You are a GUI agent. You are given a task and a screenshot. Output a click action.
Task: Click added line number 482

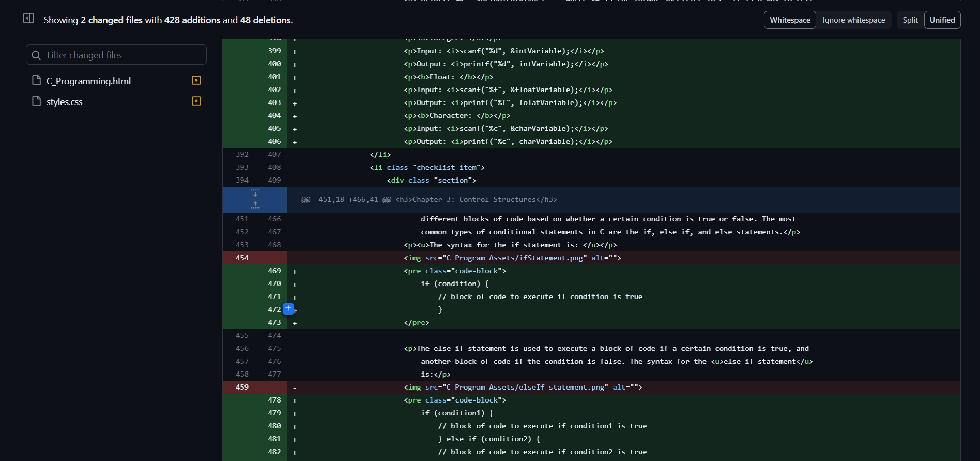click(274, 452)
